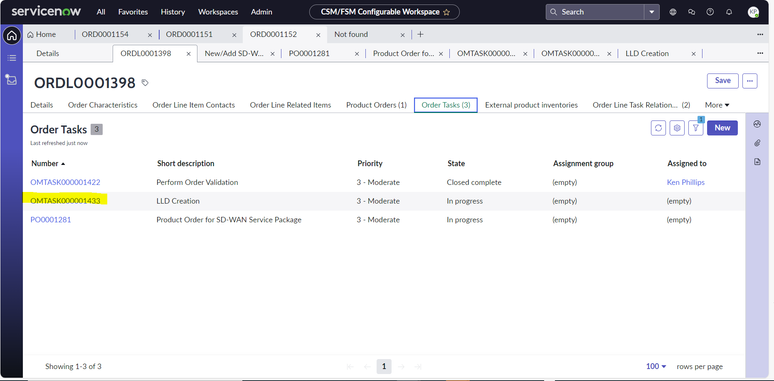Click the Save button
Screen dimensions: 774x381
723,80
